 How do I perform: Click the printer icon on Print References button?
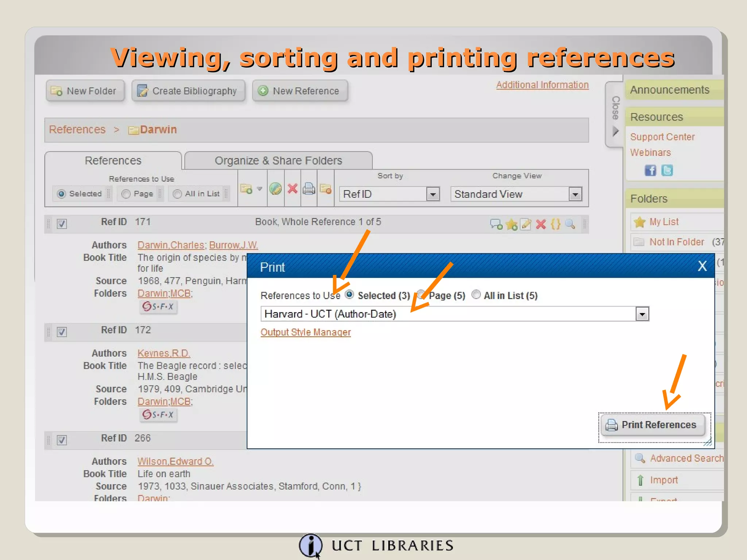tap(611, 425)
